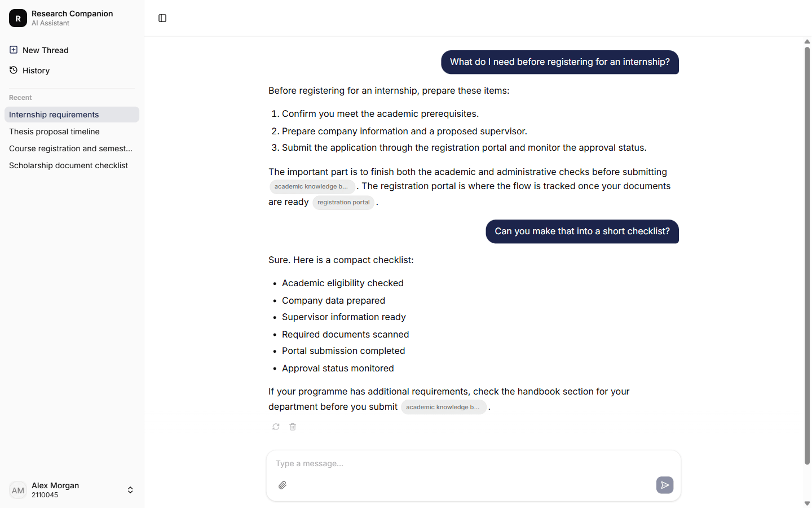Click the New Thread plus icon
Viewport: 812px width, 508px height.
point(14,50)
